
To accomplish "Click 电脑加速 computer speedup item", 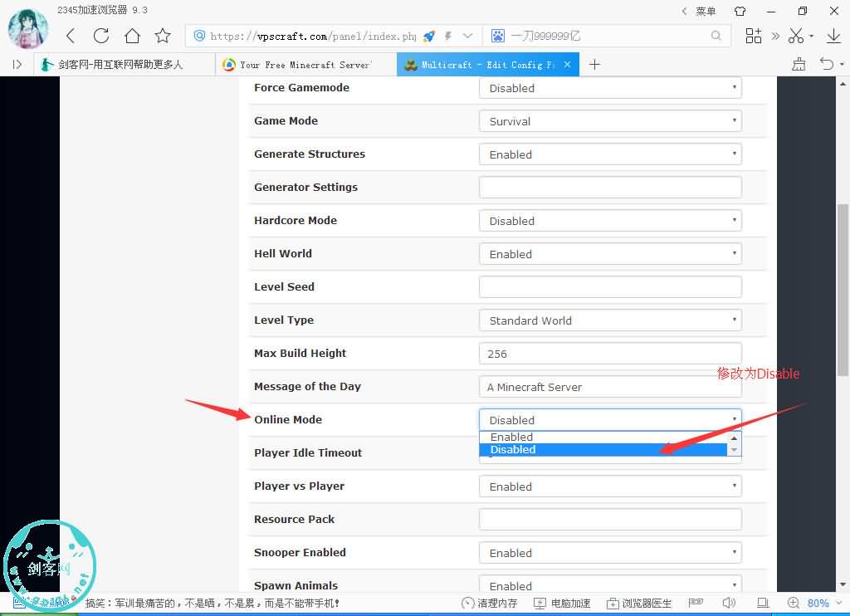I will [562, 603].
